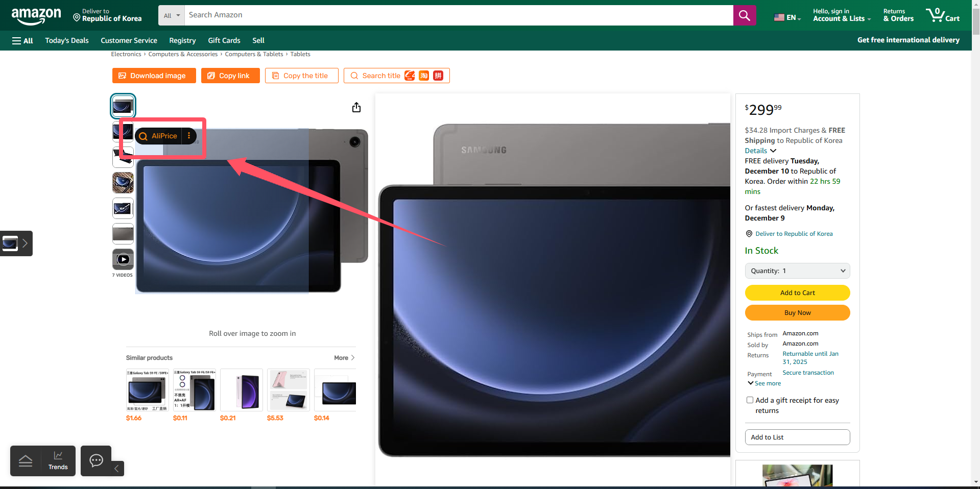Collapse the floating widget with left chevron
Screen dimensions: 980x489
pyautogui.click(x=116, y=468)
